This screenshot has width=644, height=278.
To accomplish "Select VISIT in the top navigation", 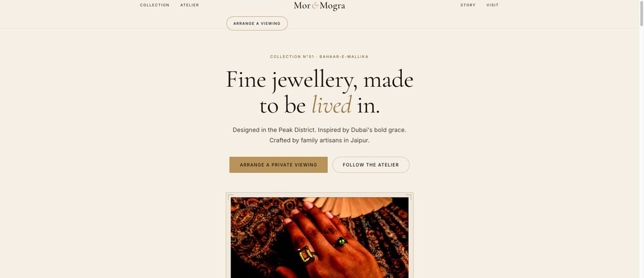I will [x=493, y=5].
